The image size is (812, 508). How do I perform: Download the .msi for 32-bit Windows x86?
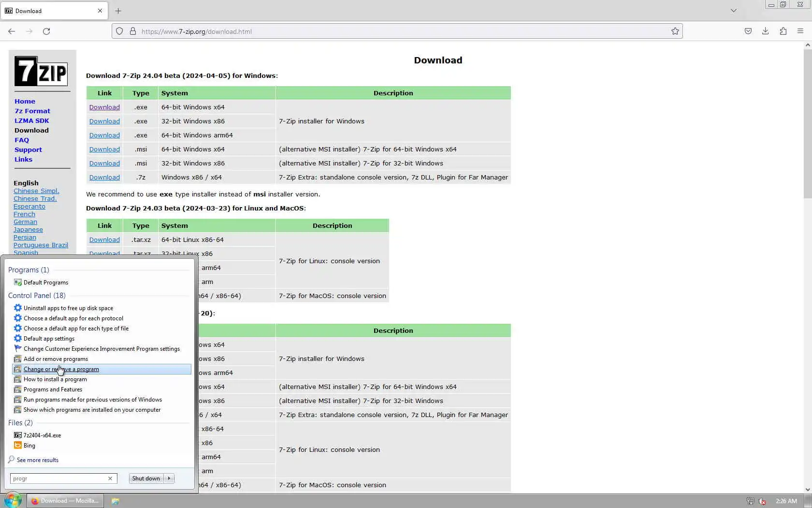click(104, 164)
